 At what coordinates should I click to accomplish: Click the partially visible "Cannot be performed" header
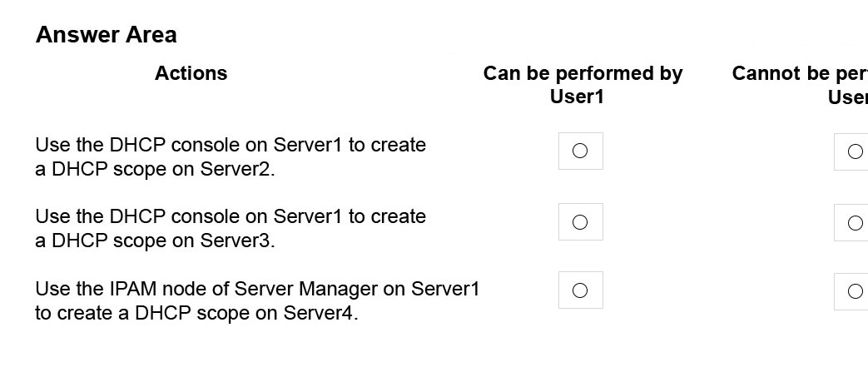pyautogui.click(x=800, y=85)
